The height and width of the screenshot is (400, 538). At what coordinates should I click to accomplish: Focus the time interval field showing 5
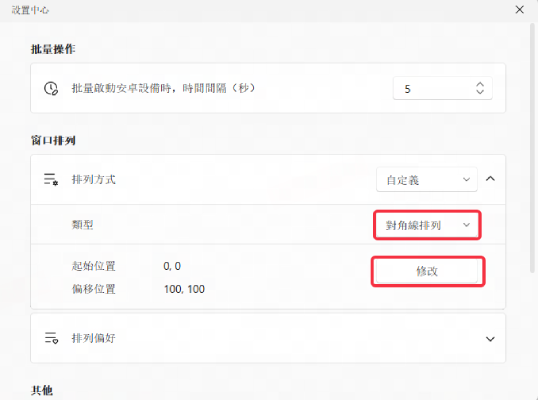pos(443,89)
